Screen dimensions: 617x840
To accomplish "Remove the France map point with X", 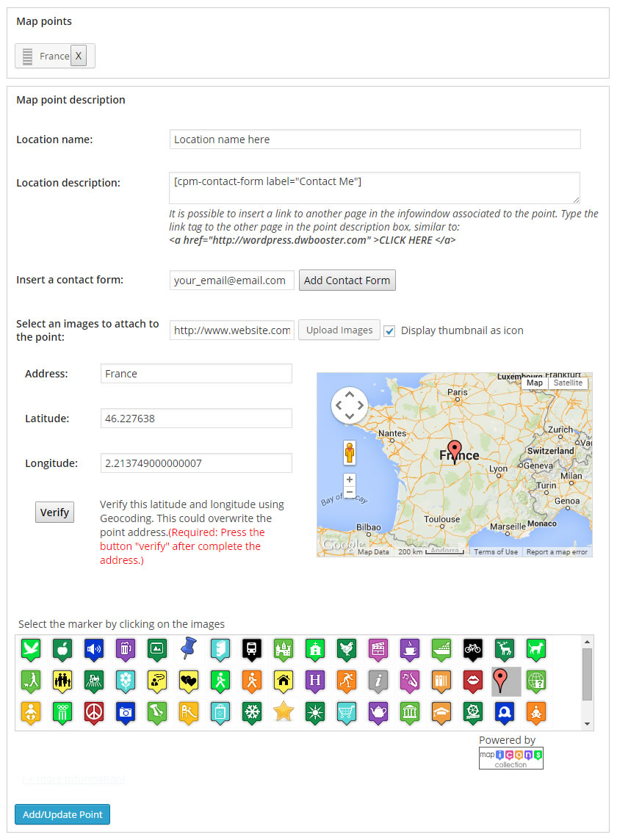I will point(79,56).
